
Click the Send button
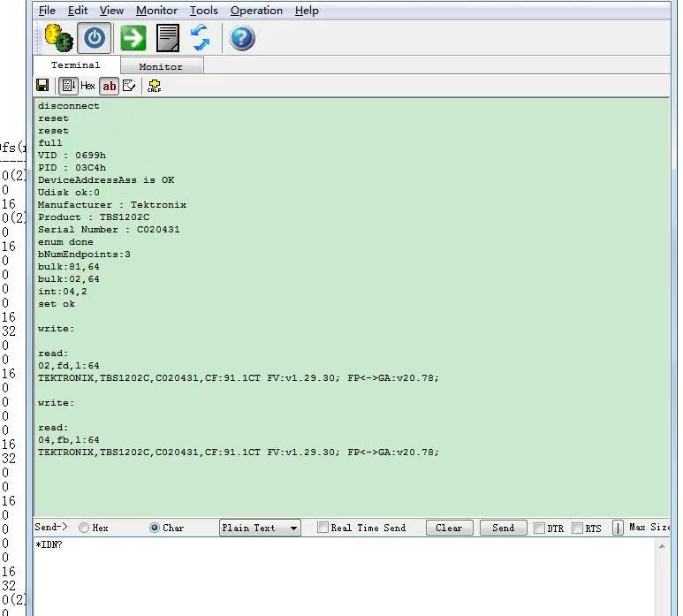(x=503, y=528)
